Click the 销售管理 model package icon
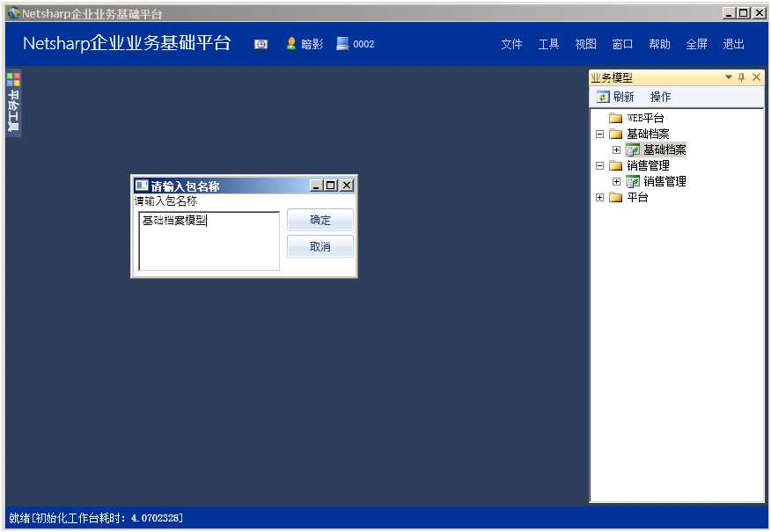This screenshot has height=532, width=771. (633, 181)
